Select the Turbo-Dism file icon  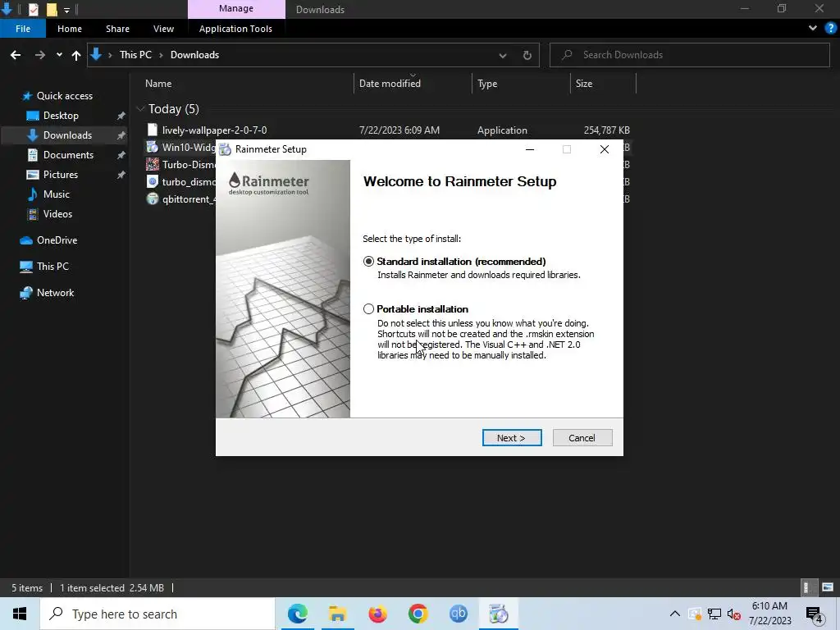(x=153, y=164)
